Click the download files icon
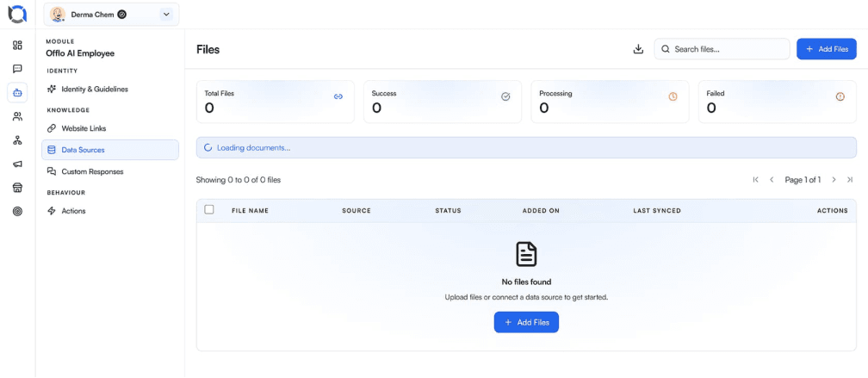 tap(638, 49)
